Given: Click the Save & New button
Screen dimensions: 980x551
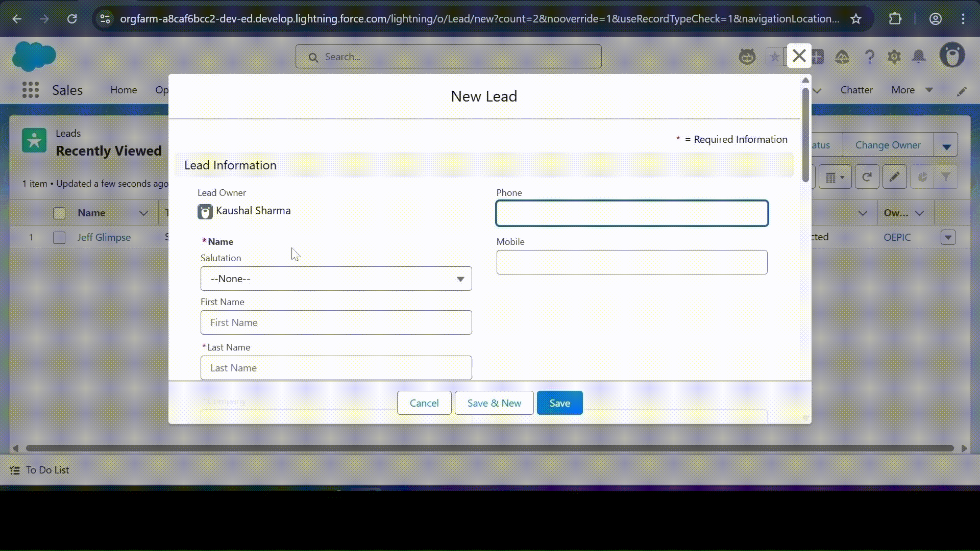Looking at the screenshot, I should (x=494, y=403).
